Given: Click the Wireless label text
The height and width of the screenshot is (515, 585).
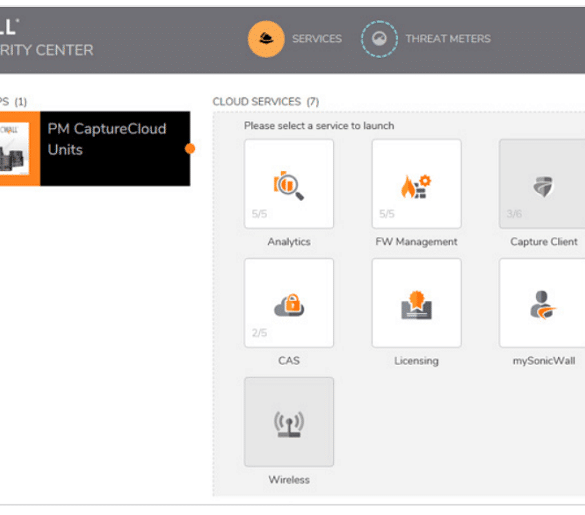Looking at the screenshot, I should coord(289,480).
